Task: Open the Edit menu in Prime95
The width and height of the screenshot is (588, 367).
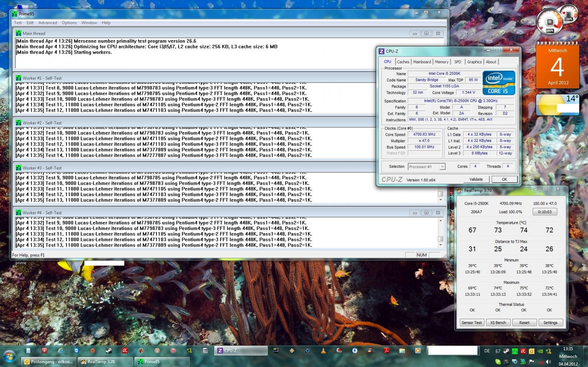Action: pos(30,23)
